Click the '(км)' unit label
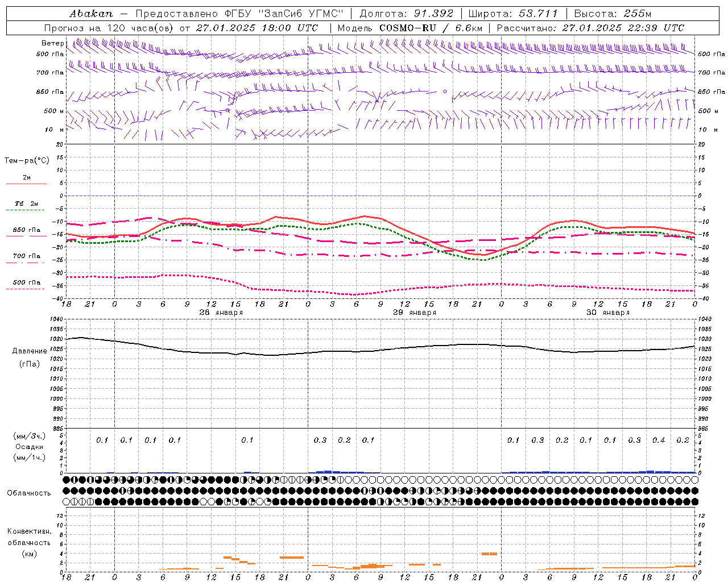 29,554
